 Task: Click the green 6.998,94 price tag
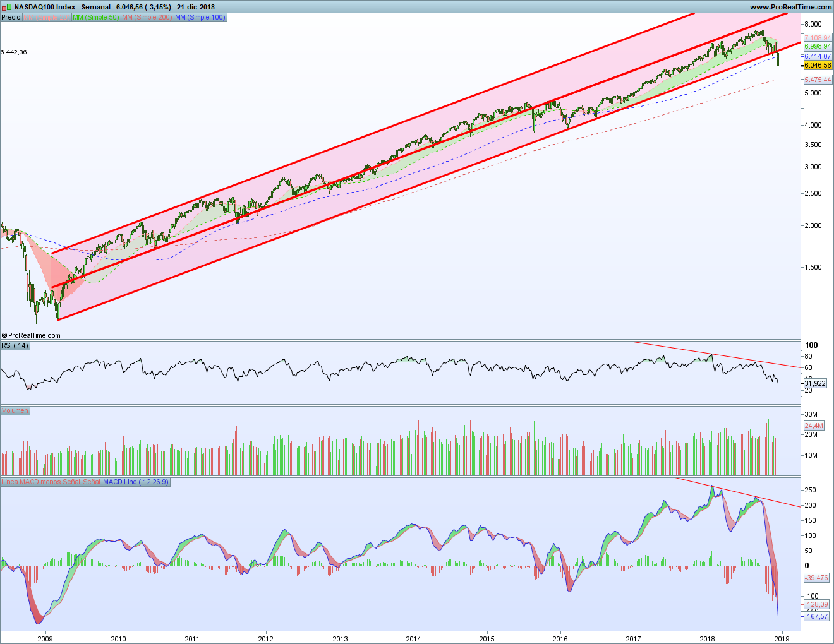click(x=818, y=47)
